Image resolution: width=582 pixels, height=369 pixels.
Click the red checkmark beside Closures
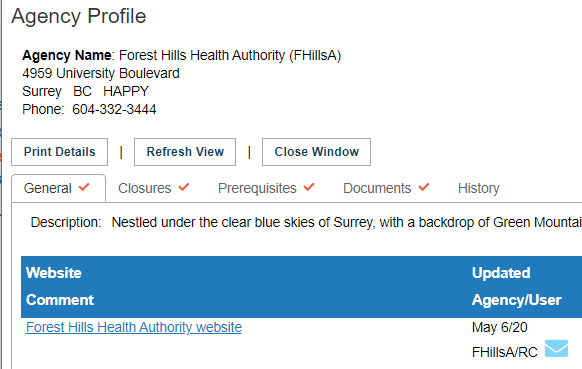[x=184, y=187]
